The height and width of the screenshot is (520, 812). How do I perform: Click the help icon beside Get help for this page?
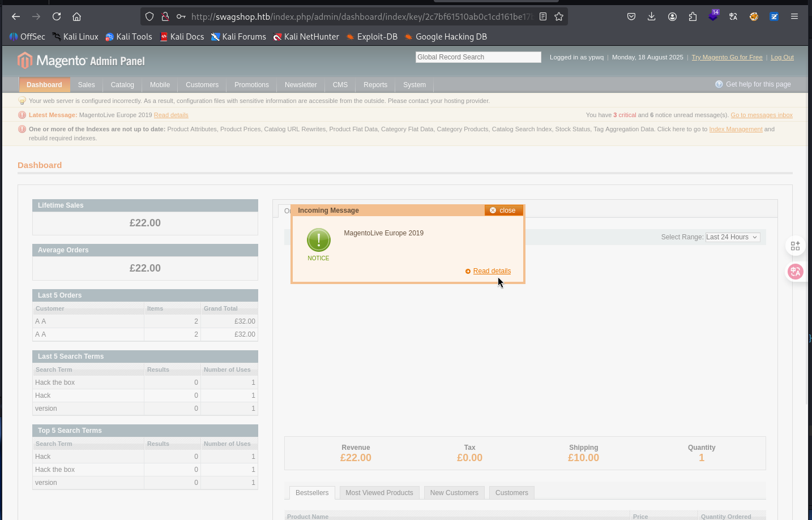click(x=719, y=84)
